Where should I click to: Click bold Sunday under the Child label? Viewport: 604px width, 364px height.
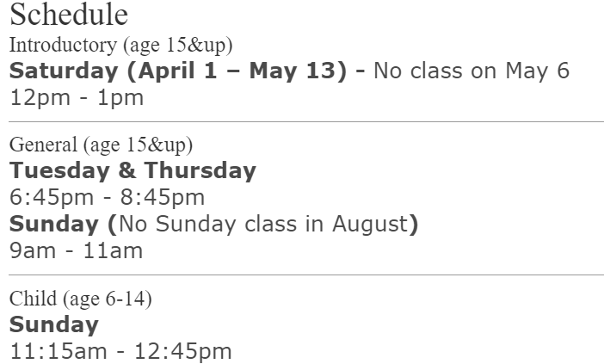(x=53, y=324)
